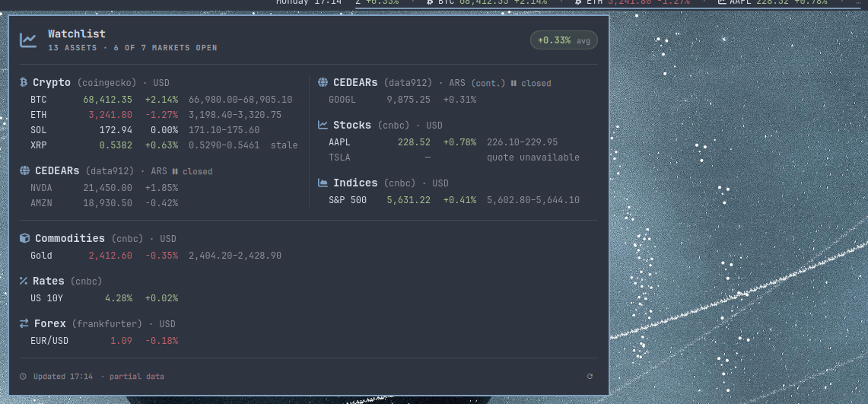Click the 'partial data' footer warning
The width and height of the screenshot is (868, 404).
pos(137,377)
